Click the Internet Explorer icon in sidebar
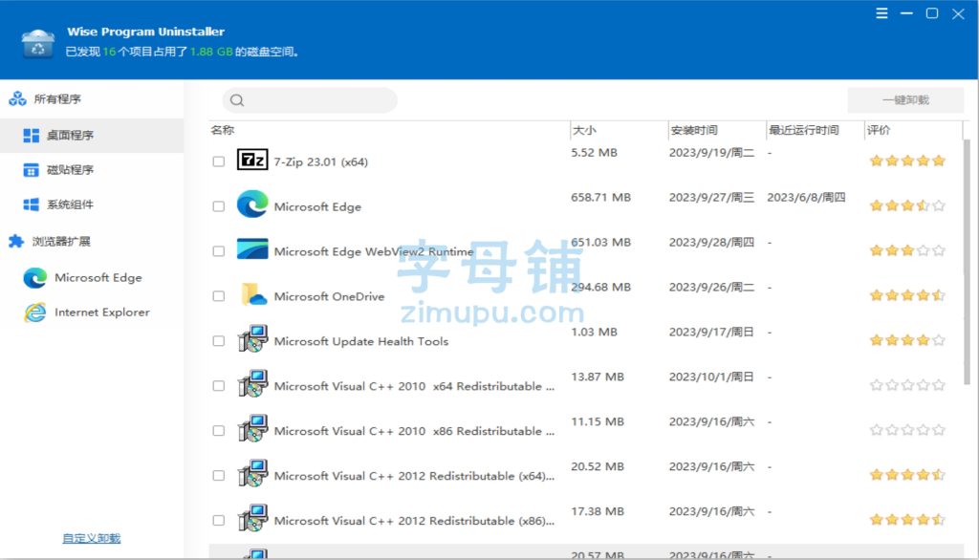The height and width of the screenshot is (560, 979). [x=35, y=312]
